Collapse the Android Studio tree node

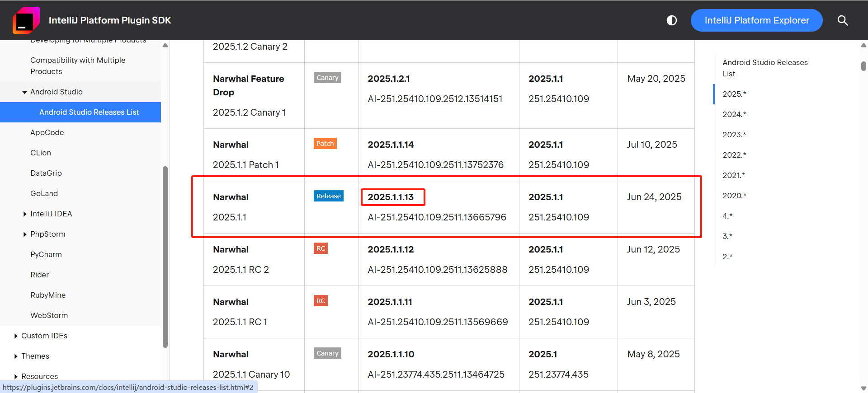click(x=24, y=92)
